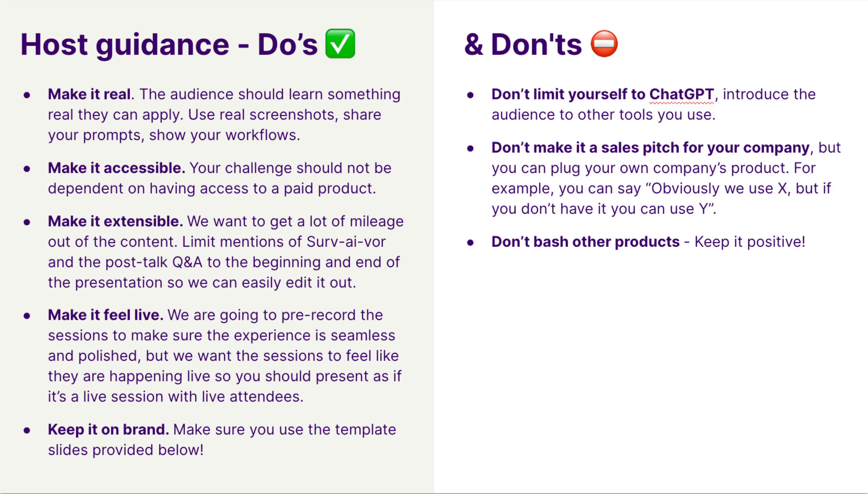The image size is (868, 494).
Task: Click the green checkmark emoji icon
Action: pos(340,44)
